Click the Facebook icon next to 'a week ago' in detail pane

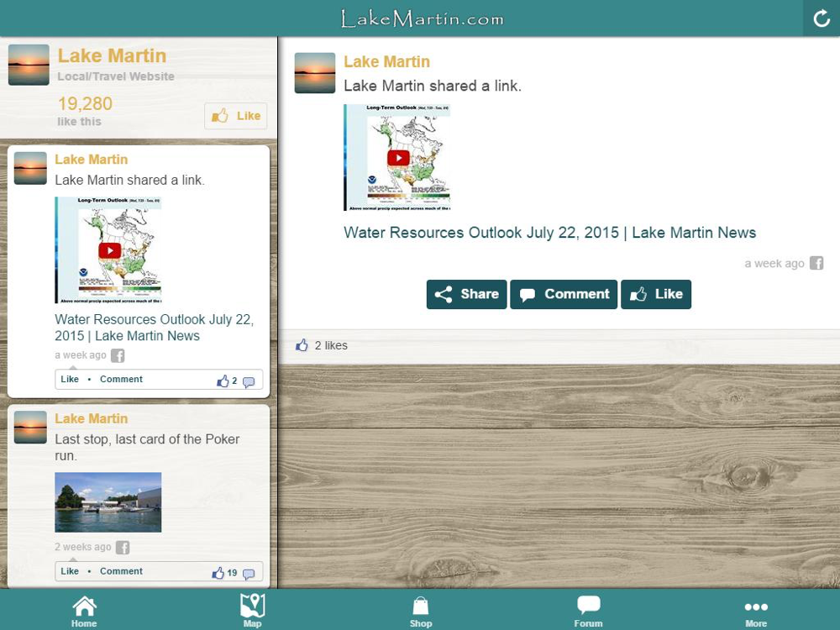tap(816, 263)
